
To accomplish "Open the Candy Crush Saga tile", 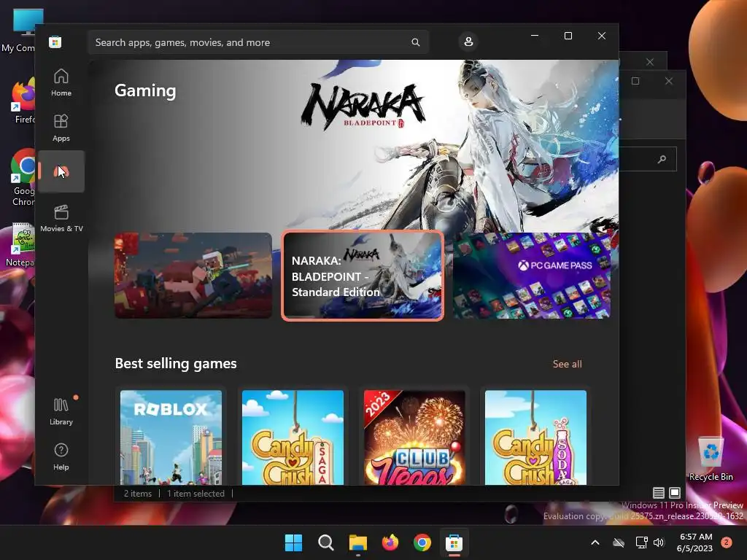I will tap(293, 437).
